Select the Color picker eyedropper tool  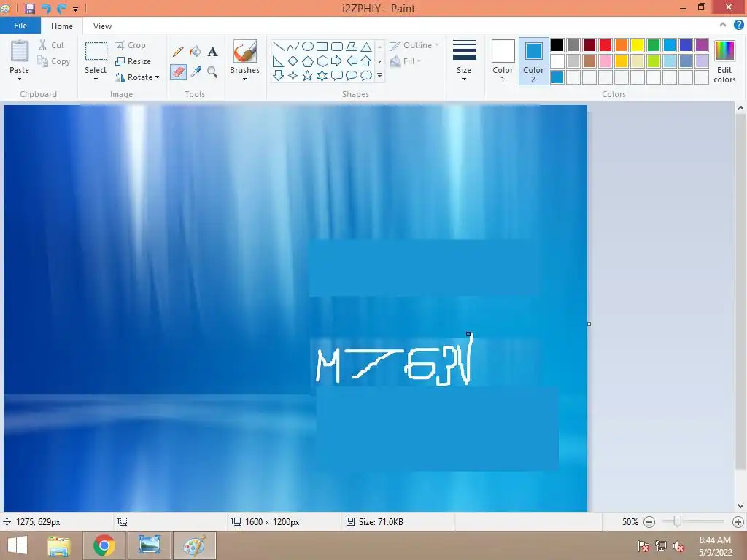point(196,72)
